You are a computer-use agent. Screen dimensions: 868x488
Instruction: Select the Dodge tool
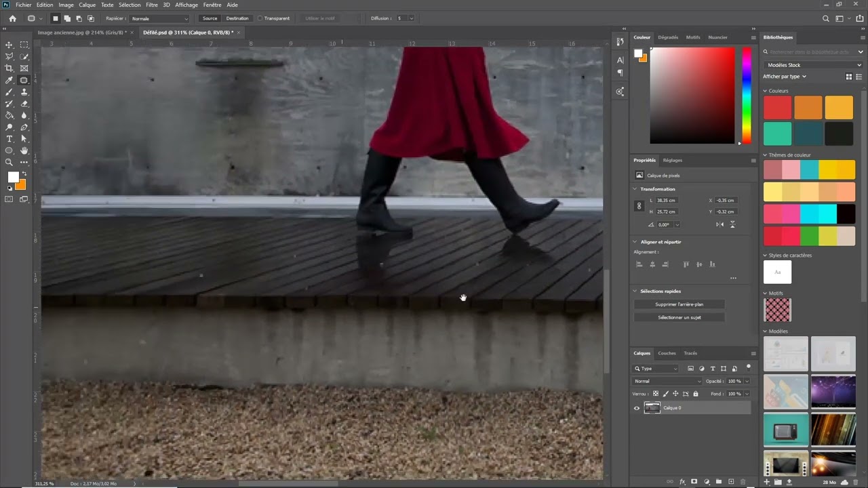[9, 127]
